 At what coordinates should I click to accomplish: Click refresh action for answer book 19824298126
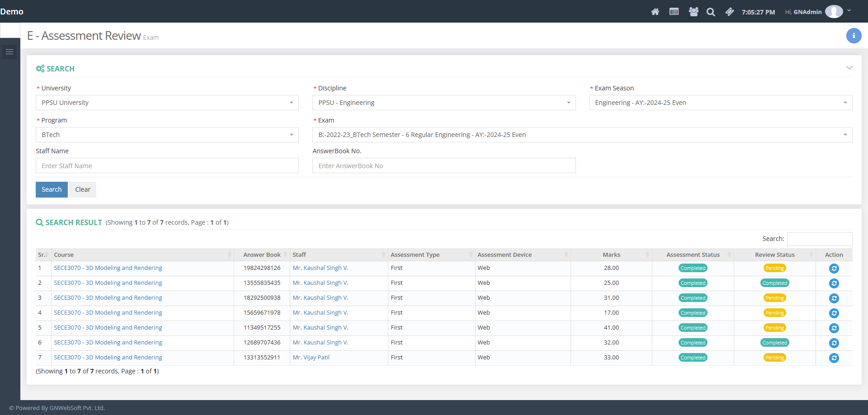pyautogui.click(x=834, y=269)
